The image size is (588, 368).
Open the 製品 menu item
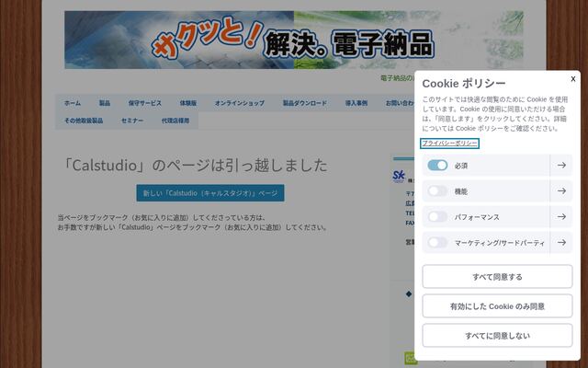pos(105,103)
